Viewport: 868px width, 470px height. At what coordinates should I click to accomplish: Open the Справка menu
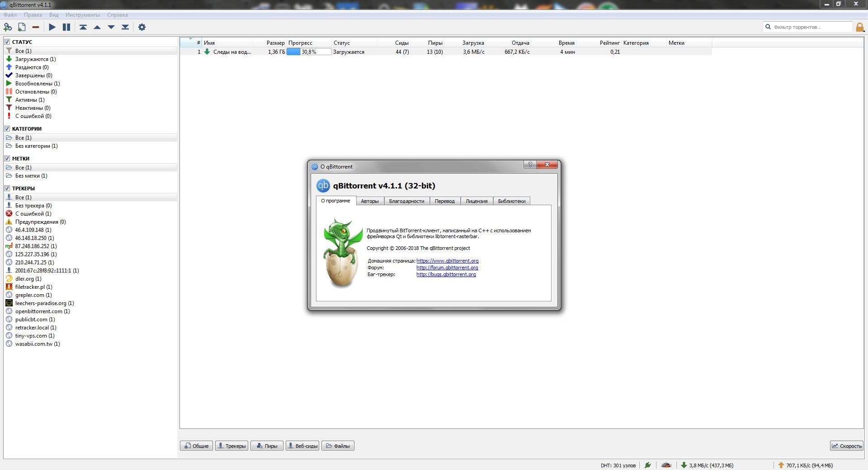click(x=118, y=15)
